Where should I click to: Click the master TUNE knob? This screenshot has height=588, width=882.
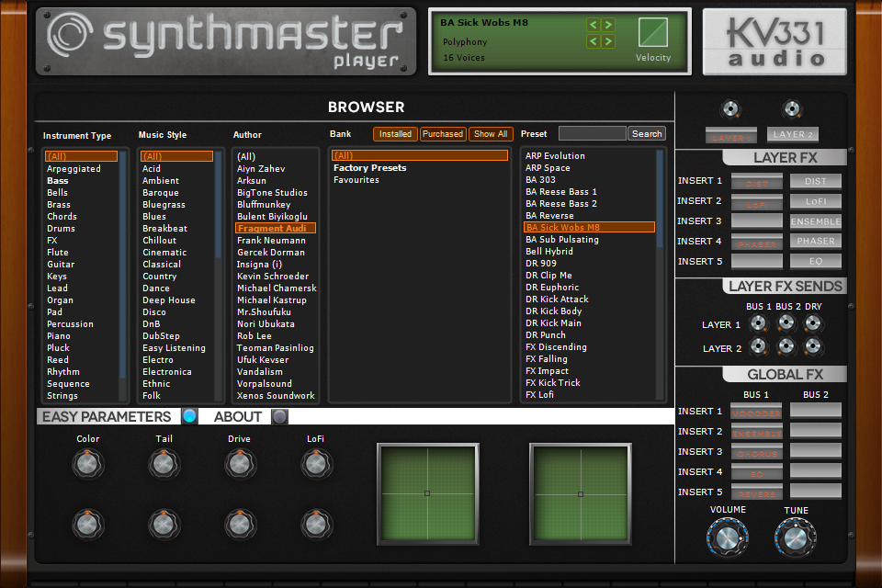point(796,537)
